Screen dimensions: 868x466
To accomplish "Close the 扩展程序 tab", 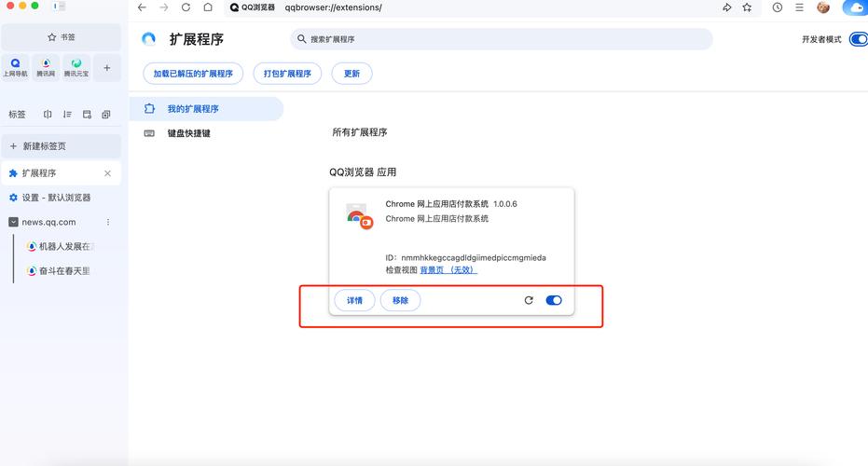I will (x=107, y=173).
